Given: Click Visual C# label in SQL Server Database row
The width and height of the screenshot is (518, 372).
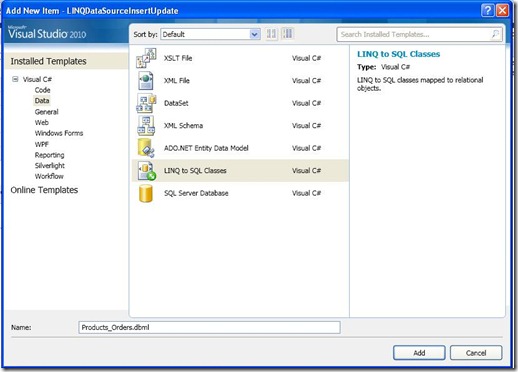Looking at the screenshot, I should pos(306,193).
